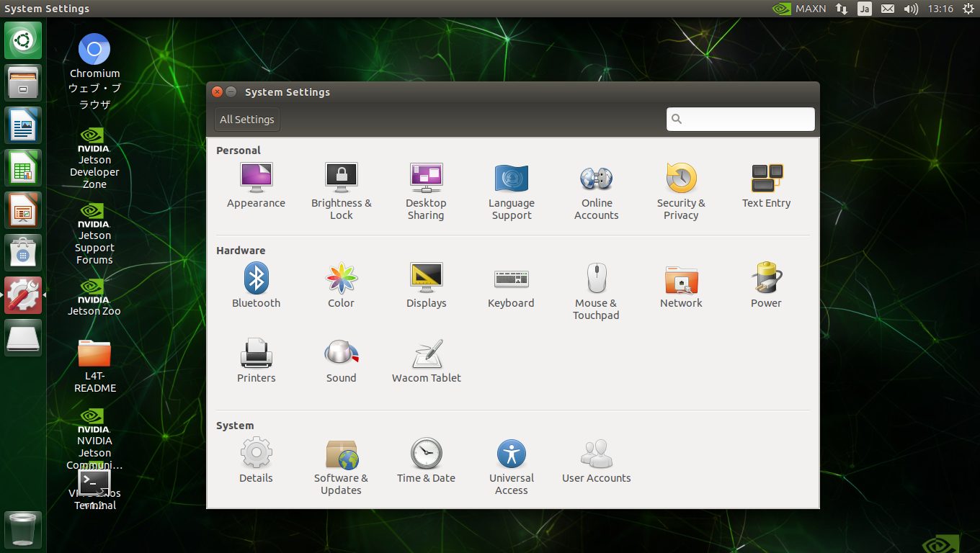Open the Color management panel

pyautogui.click(x=341, y=285)
